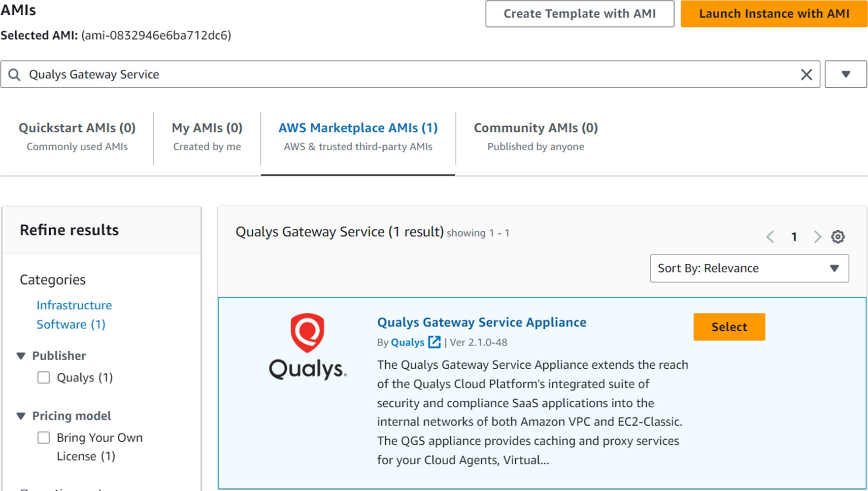868x491 pixels.
Task: Collapse the Publisher filter section
Action: point(21,356)
